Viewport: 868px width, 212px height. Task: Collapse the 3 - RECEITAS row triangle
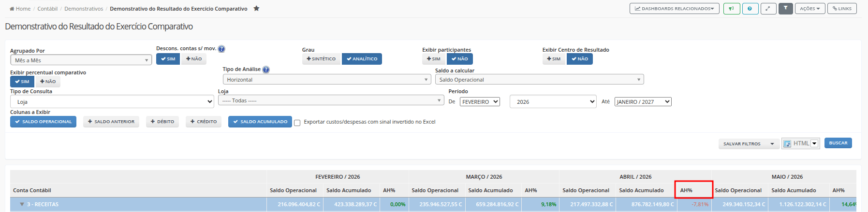tap(22, 204)
